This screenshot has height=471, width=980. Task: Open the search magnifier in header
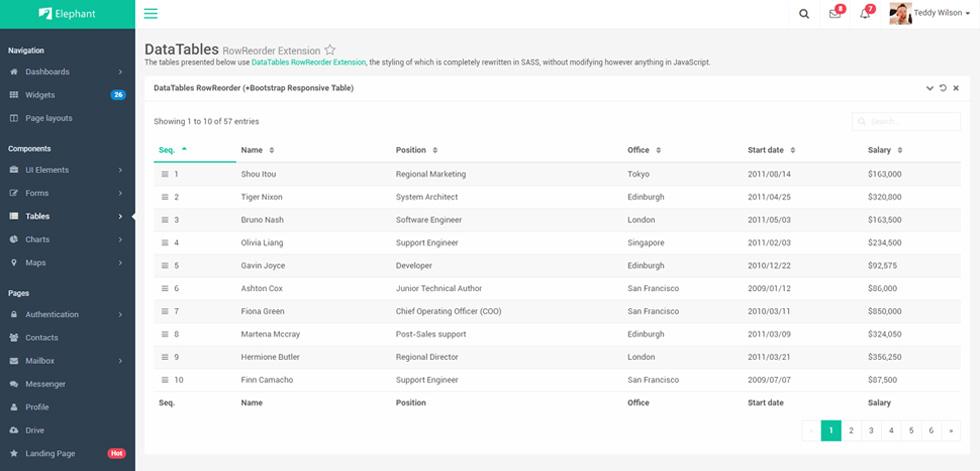click(804, 14)
